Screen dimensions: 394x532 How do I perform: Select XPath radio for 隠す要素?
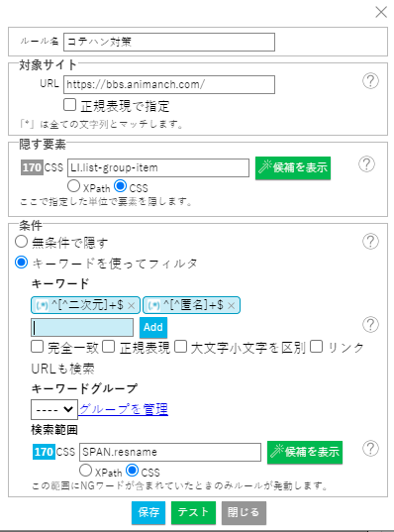point(73,186)
